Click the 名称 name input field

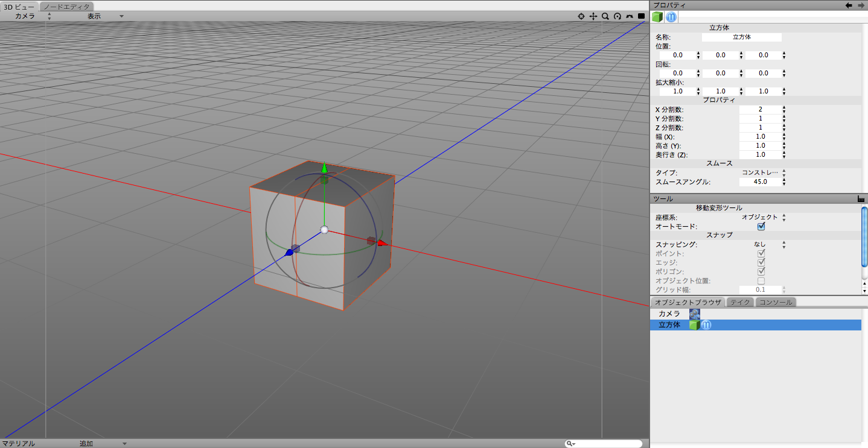(x=741, y=37)
